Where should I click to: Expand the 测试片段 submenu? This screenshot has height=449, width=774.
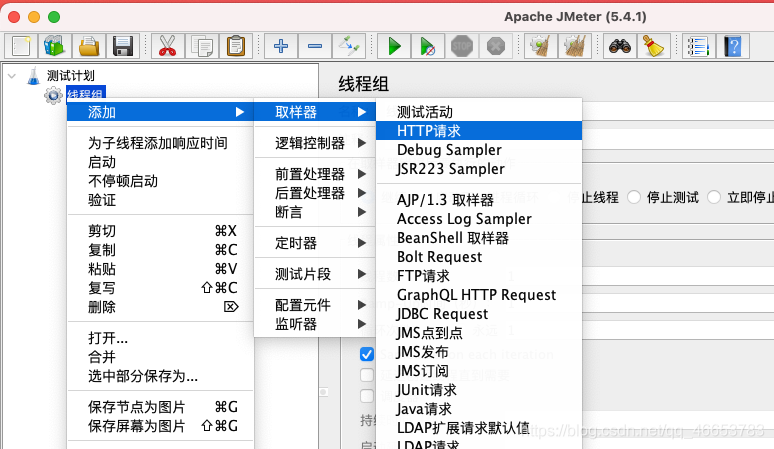pyautogui.click(x=315, y=274)
